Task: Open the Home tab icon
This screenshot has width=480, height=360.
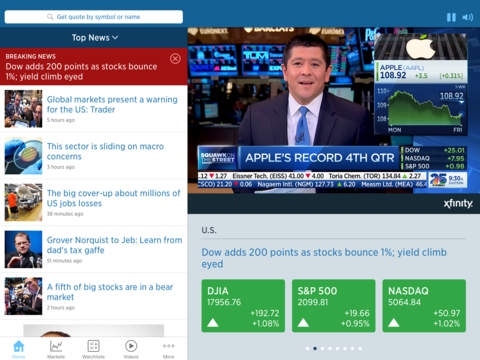Action: click(x=19, y=349)
